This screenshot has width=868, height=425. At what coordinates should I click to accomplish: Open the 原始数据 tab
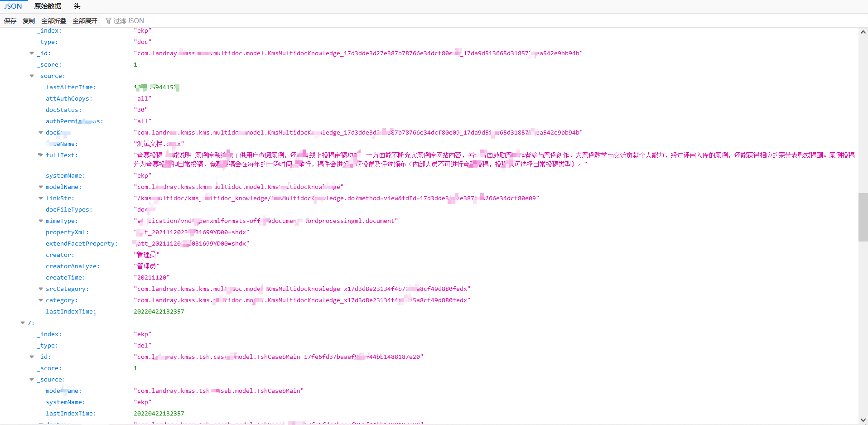click(48, 6)
